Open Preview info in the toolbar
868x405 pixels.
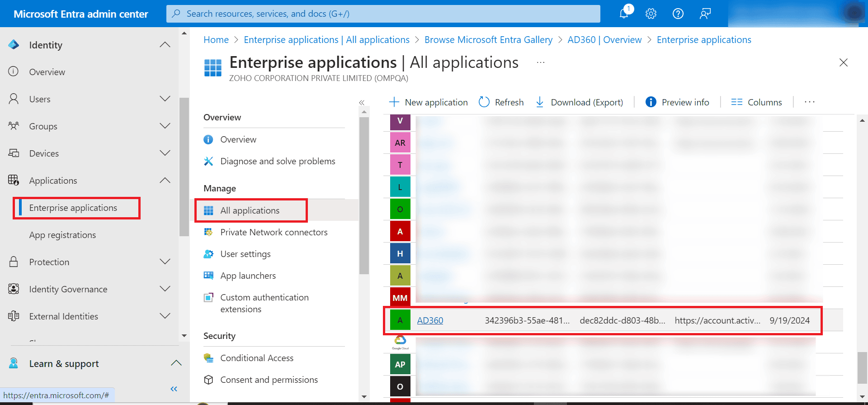pos(677,102)
